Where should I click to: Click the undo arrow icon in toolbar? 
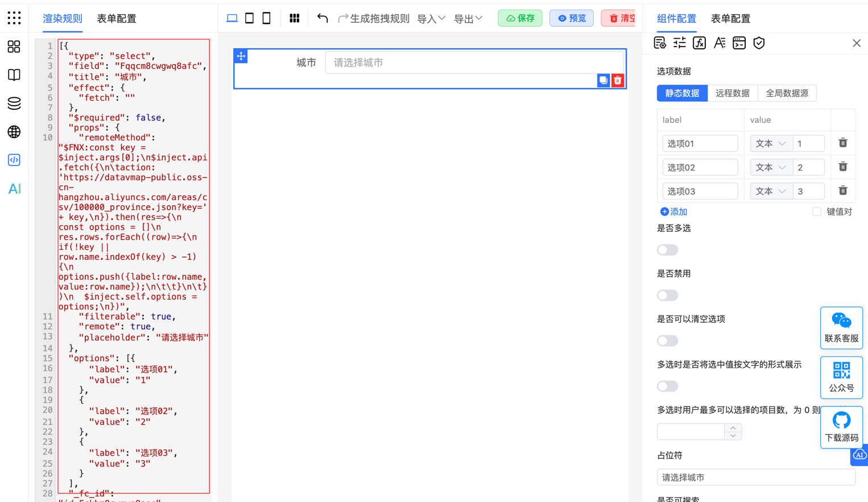(x=323, y=18)
